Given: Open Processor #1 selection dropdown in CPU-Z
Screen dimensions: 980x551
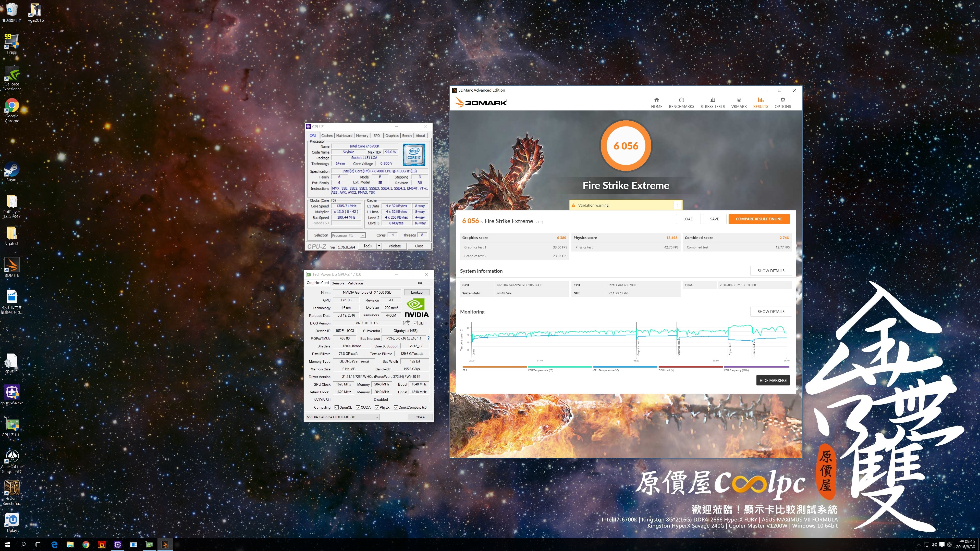Looking at the screenshot, I should [348, 235].
